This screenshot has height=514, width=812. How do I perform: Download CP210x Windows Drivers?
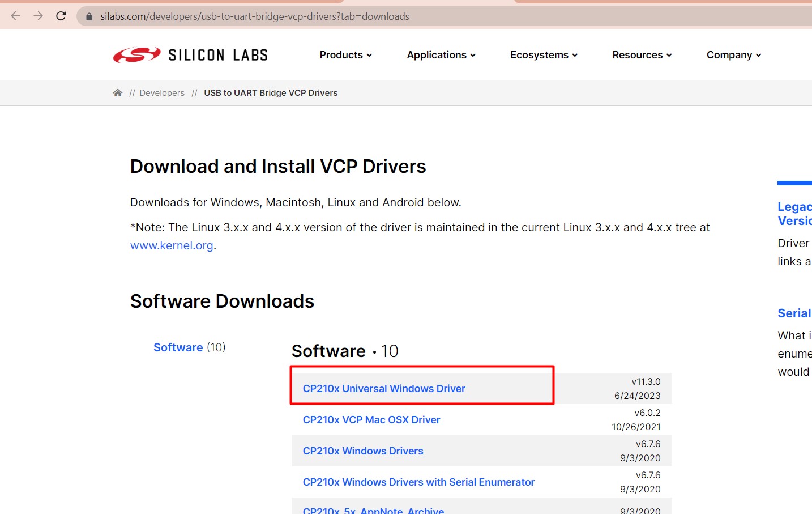[363, 451]
